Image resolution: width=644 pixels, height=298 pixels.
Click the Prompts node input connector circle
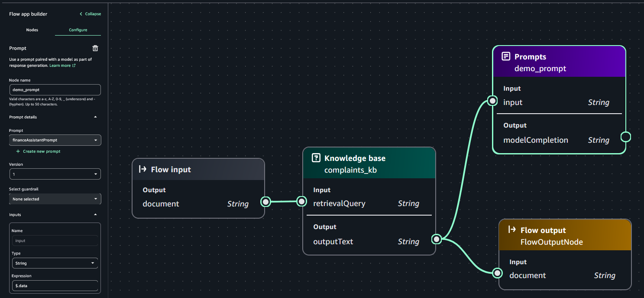492,101
